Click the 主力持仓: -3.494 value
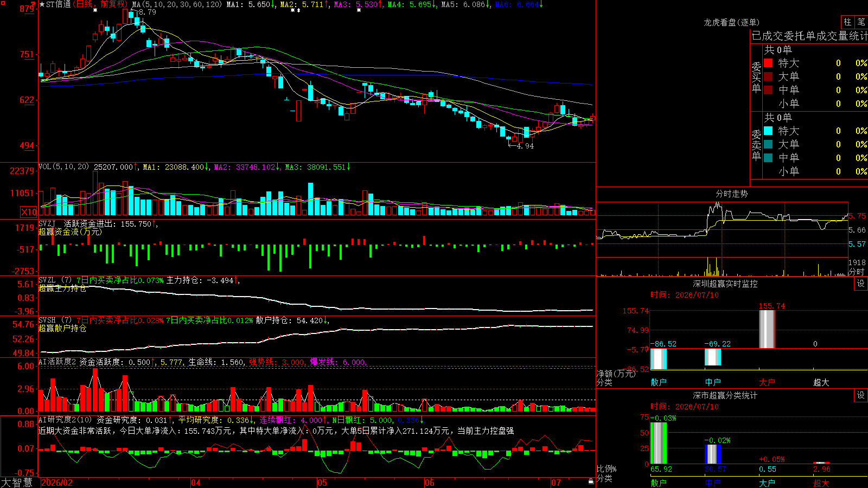868x488 pixels. pyautogui.click(x=202, y=280)
